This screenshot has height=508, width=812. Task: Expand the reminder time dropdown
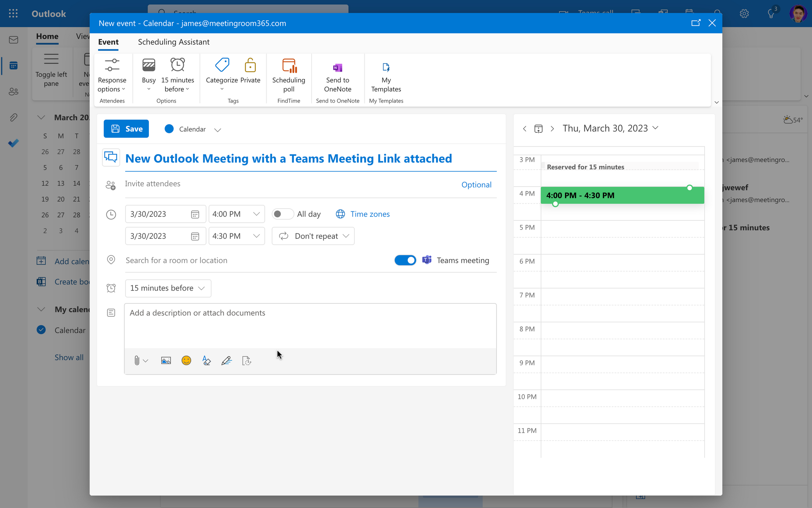[x=167, y=288]
